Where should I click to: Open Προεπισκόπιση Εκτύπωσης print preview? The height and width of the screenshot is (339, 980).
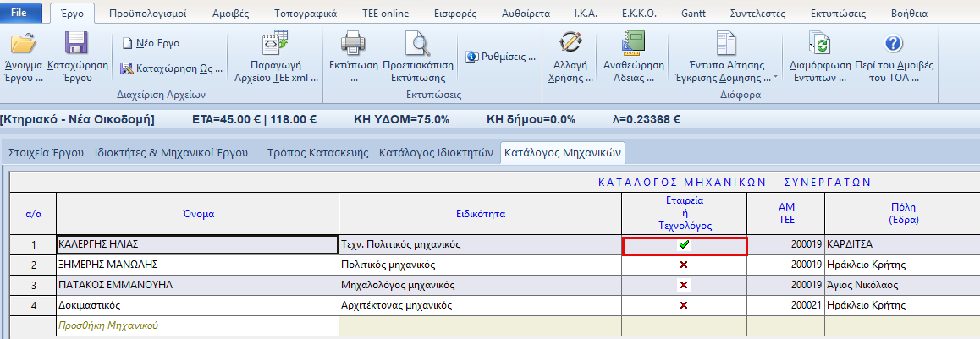pyautogui.click(x=417, y=45)
